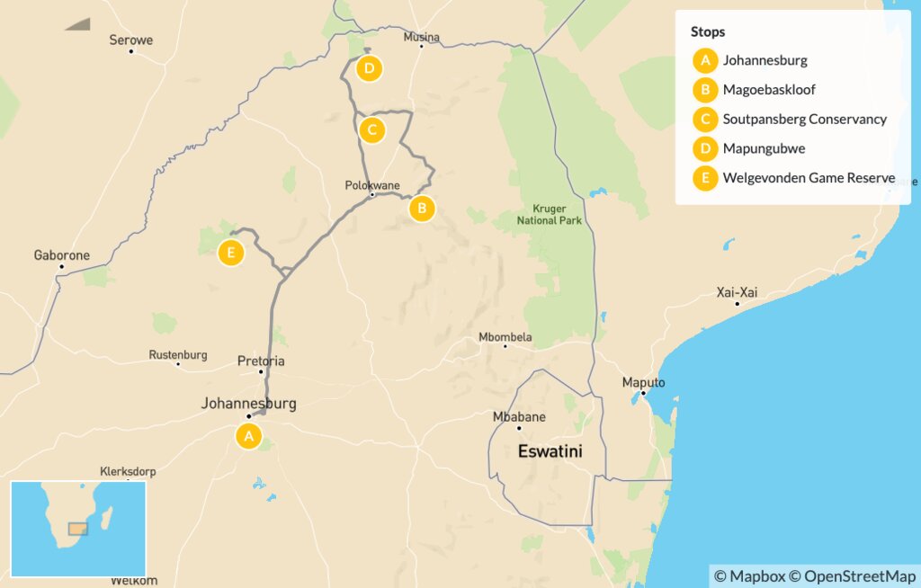Image resolution: width=921 pixels, height=588 pixels.
Task: Click map marker E at Welgevonden
Action: click(231, 254)
